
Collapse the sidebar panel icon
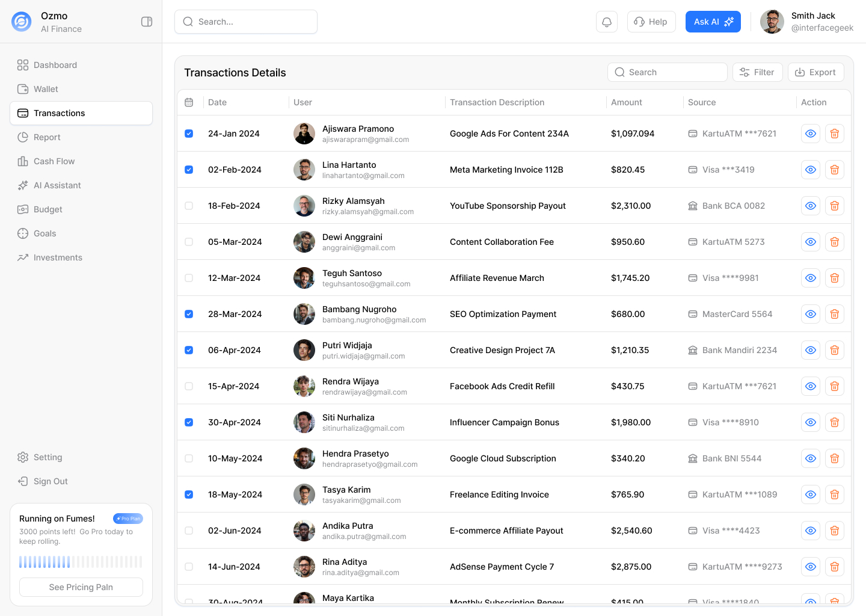[x=147, y=22]
